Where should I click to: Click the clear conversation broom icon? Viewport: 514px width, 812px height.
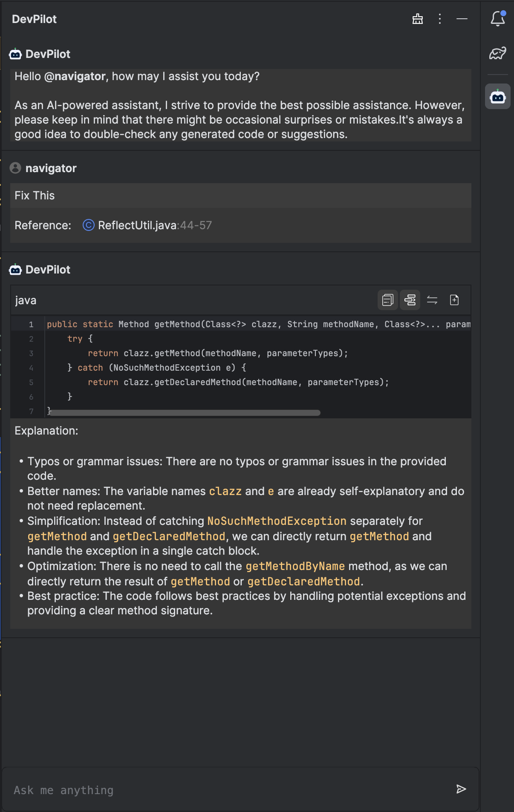tap(418, 19)
